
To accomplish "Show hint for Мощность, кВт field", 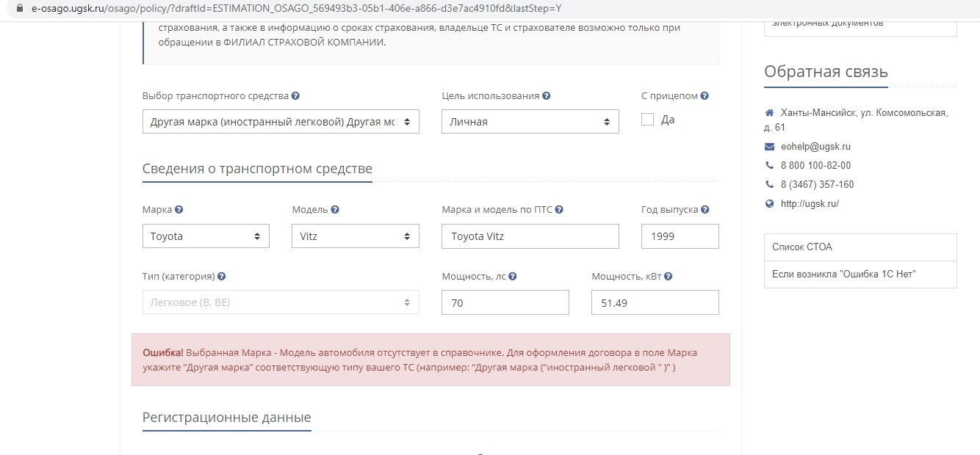I will (x=669, y=277).
